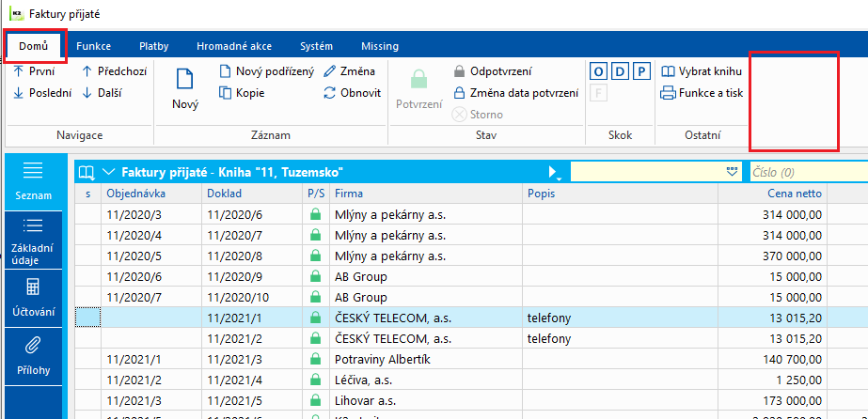
Task: Open the arrow menu in blue header
Action: (x=554, y=172)
